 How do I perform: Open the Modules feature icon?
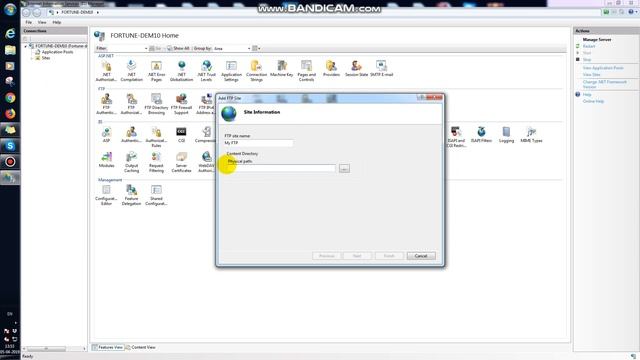click(106, 160)
